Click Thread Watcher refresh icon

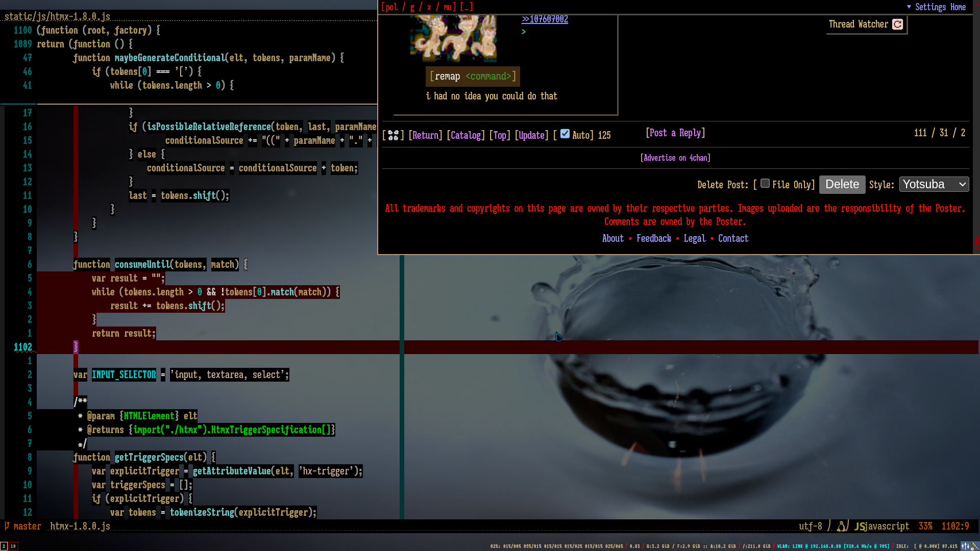coord(897,24)
